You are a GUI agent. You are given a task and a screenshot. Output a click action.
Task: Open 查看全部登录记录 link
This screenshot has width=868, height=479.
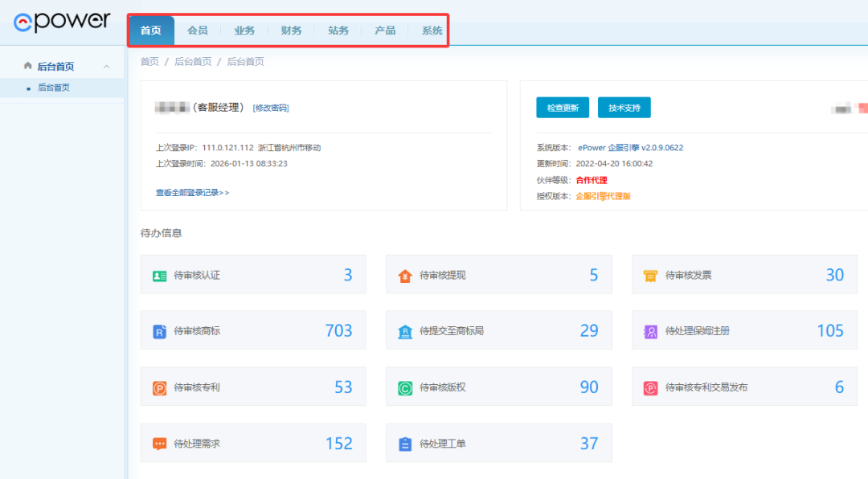coord(192,193)
